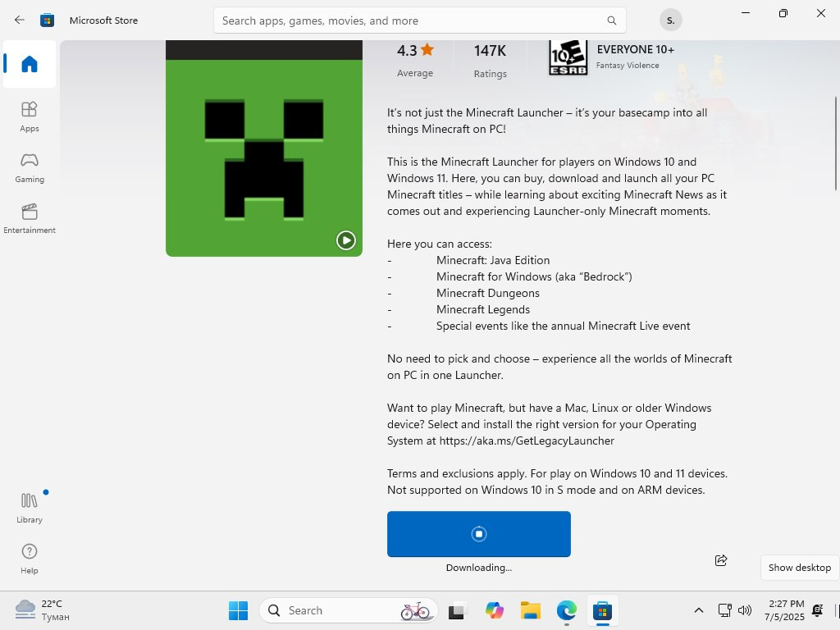This screenshot has width=840, height=630.
Task: Open Help in sidebar
Action: point(30,559)
